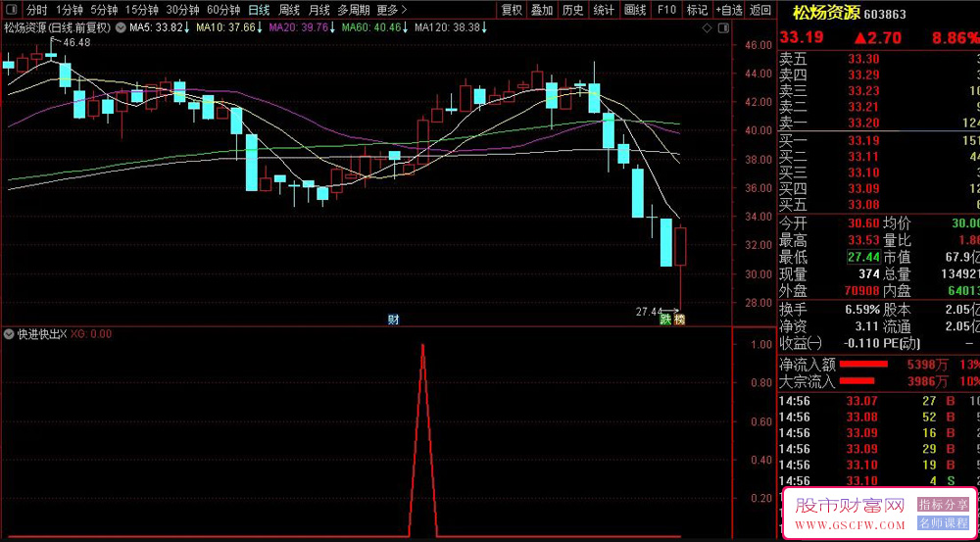
Task: Click the 卖二 price 33.21
Action: (x=863, y=107)
